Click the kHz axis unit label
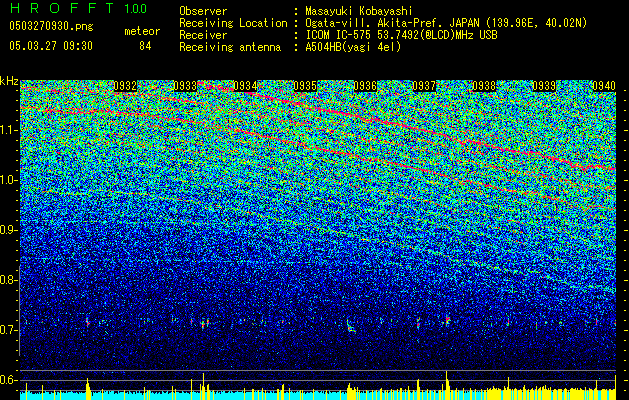The height and width of the screenshot is (400, 629). [9, 81]
